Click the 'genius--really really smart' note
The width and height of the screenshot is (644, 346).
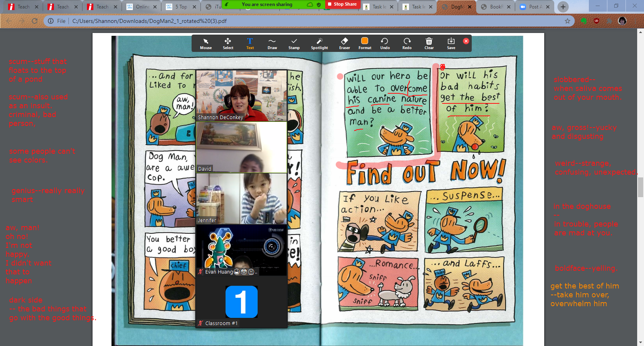(x=48, y=195)
